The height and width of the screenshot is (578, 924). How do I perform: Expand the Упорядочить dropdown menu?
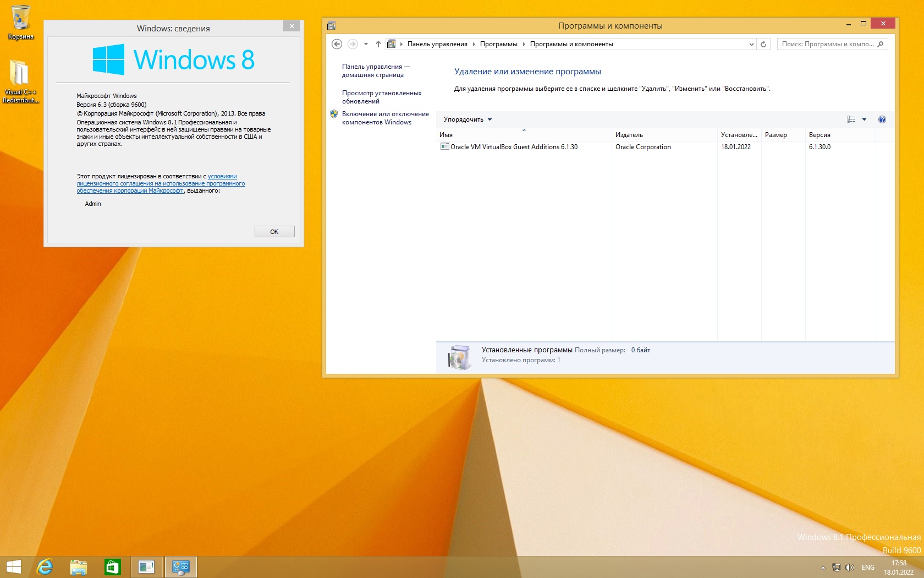click(x=468, y=119)
